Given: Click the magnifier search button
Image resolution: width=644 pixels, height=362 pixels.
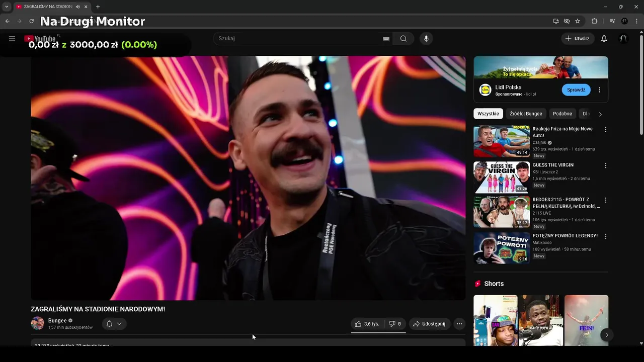Looking at the screenshot, I should click(404, 39).
